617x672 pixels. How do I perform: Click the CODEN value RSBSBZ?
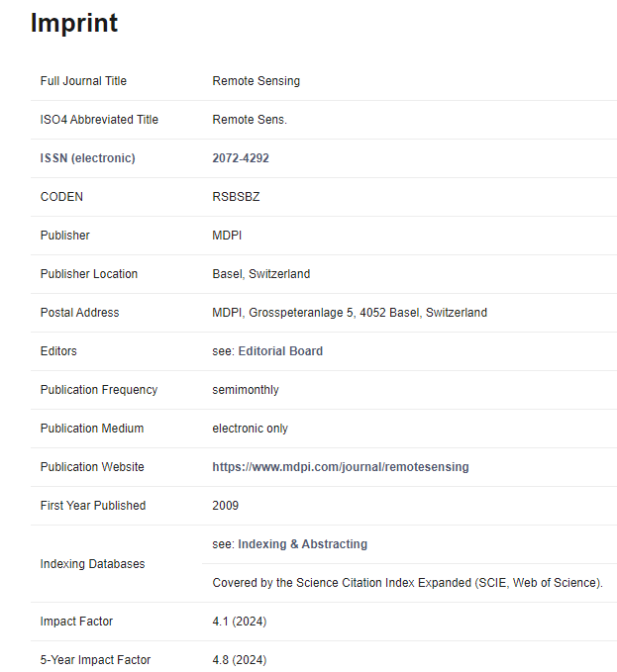(x=236, y=197)
